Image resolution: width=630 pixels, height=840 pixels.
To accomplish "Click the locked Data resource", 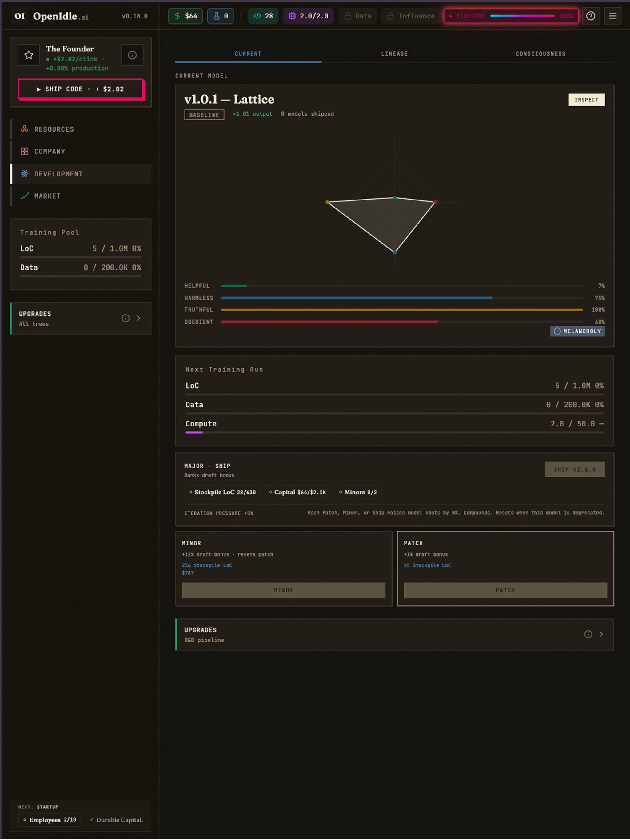I will [357, 16].
